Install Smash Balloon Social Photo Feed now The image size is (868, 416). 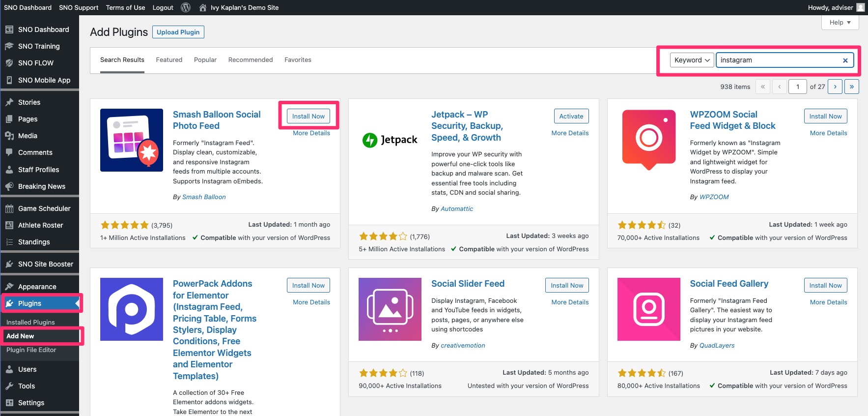pyautogui.click(x=308, y=116)
